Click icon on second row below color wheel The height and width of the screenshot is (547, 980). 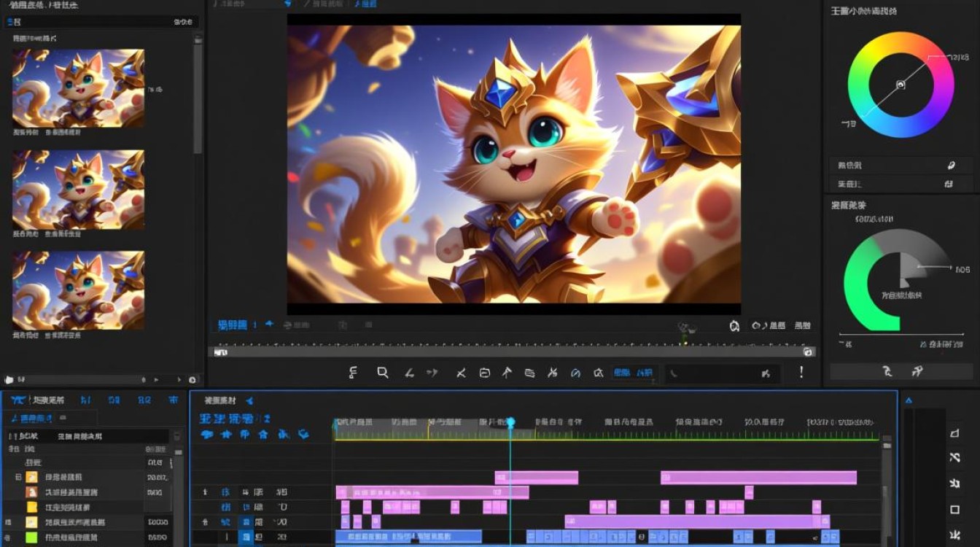coord(949,184)
